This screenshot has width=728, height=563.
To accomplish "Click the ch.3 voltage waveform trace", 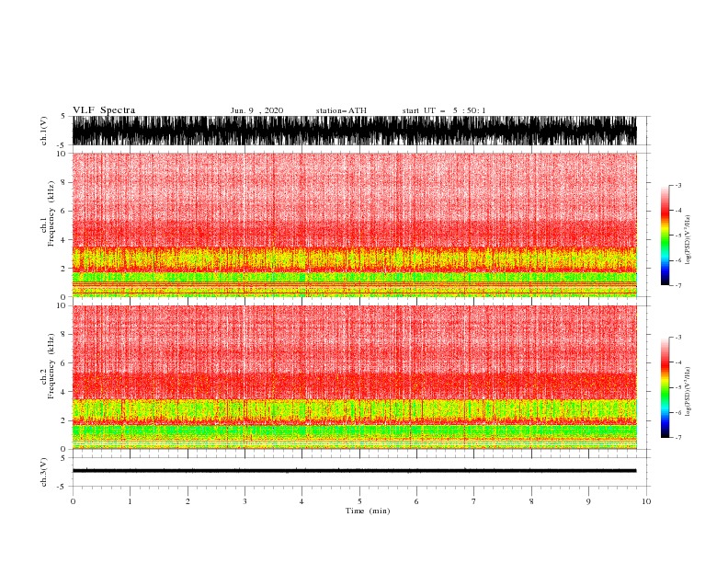I will pyautogui.click(x=354, y=471).
